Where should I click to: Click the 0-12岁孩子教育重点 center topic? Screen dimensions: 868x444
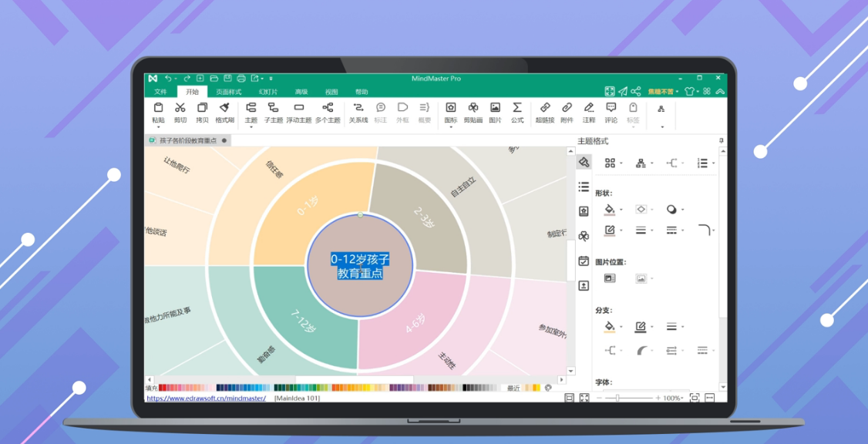click(x=360, y=266)
